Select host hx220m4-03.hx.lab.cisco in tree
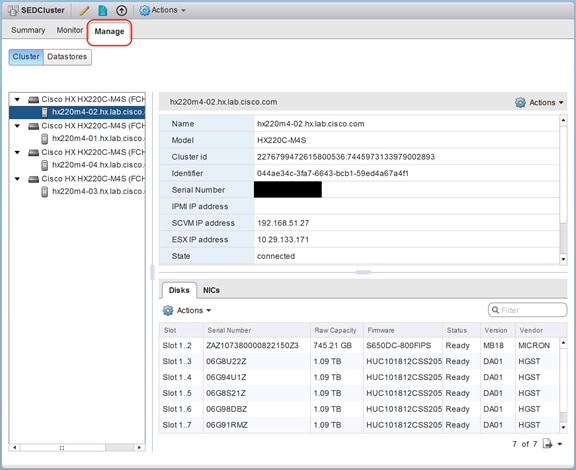The width and height of the screenshot is (576, 470). coord(98,191)
